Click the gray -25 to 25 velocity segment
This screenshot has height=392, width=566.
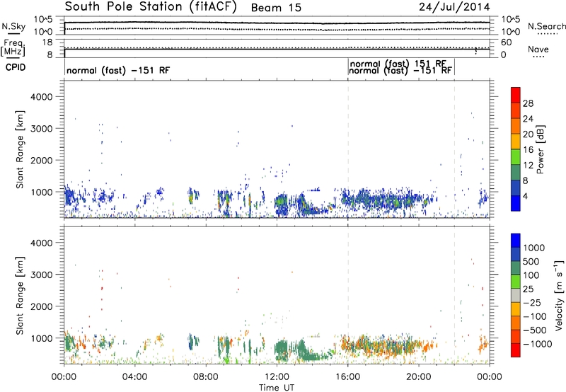[516, 295]
